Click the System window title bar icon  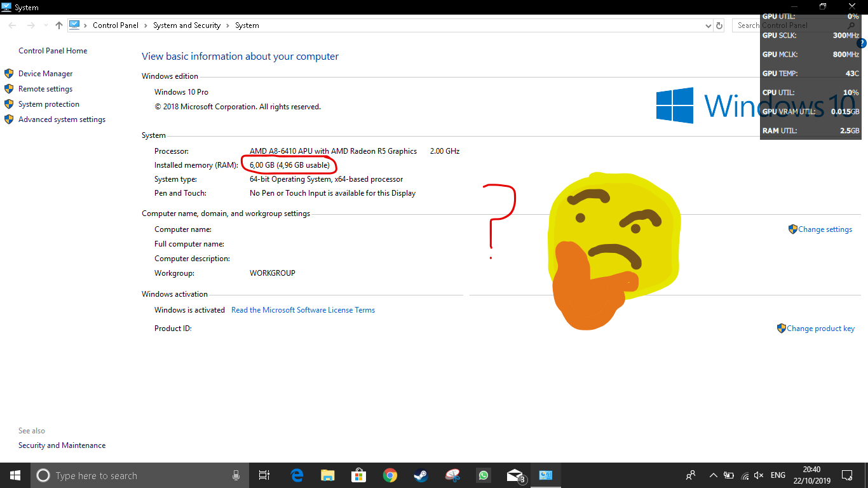coord(6,7)
